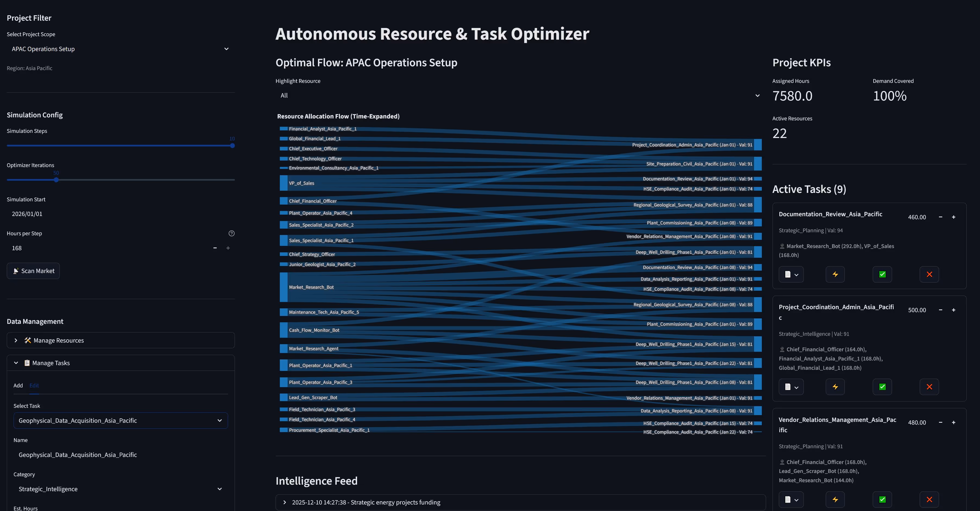Screen dimensions: 980x511
Task: Click the Simulation Start date field
Action: pos(120,214)
